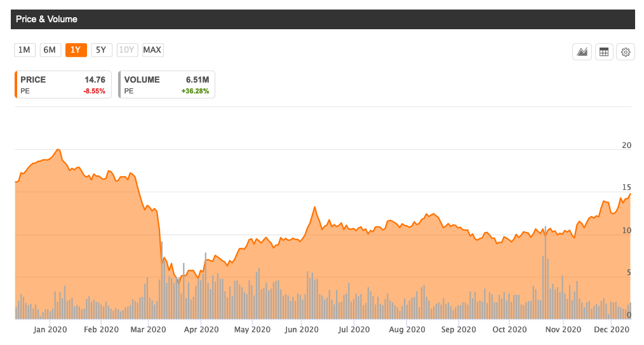This screenshot has width=644, height=345.
Task: Select the 1M time range
Action: [24, 50]
